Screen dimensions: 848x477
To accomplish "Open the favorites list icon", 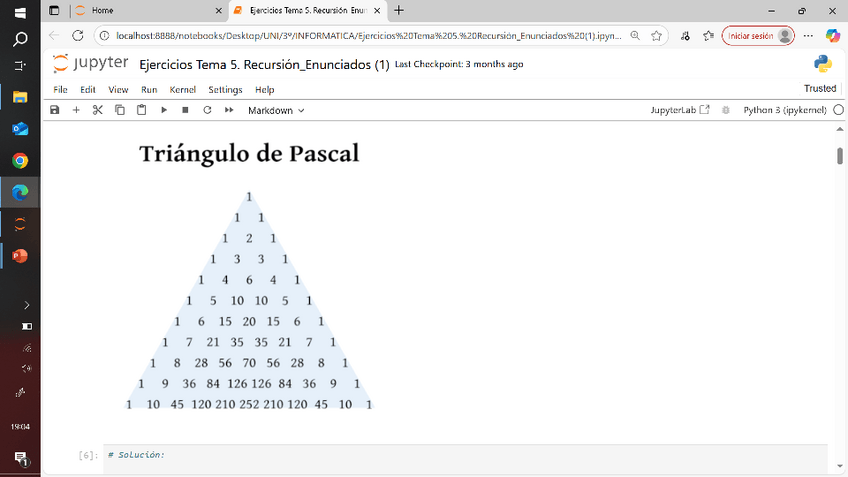I will [x=708, y=36].
